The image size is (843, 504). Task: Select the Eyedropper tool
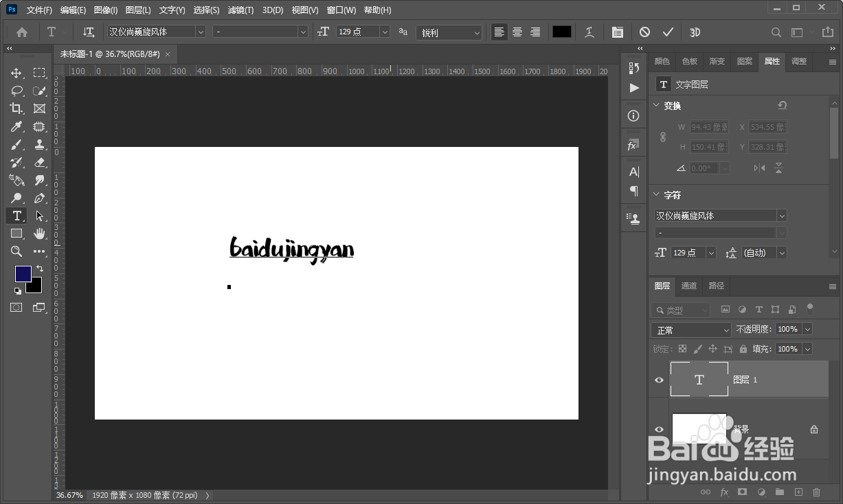point(16,126)
